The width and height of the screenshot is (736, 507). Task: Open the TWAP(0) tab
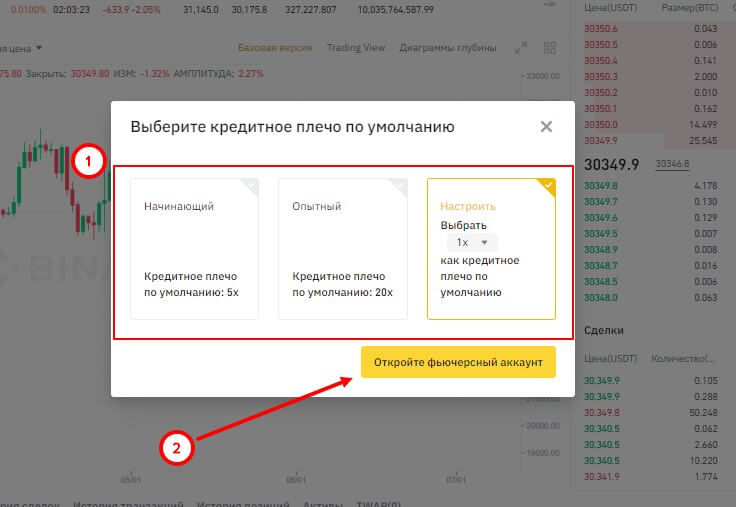[x=380, y=503]
